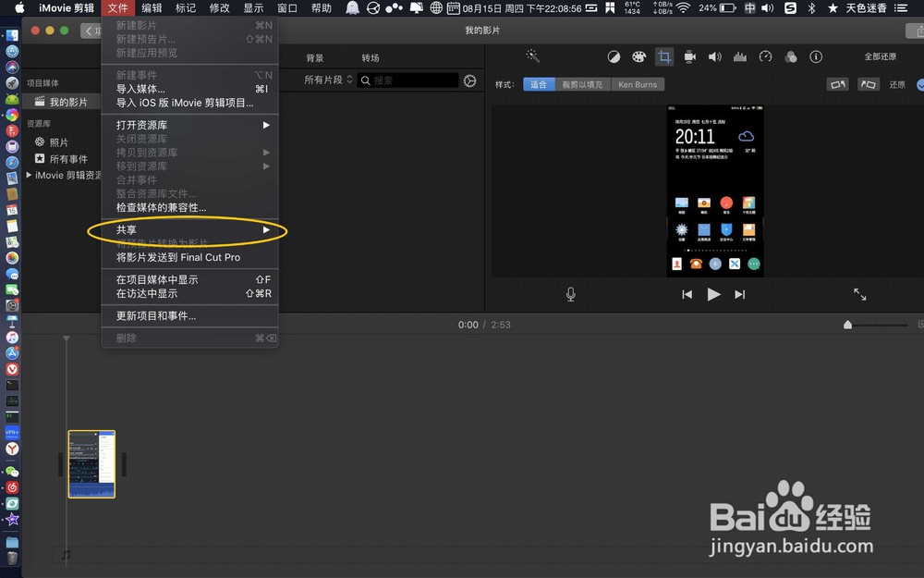Screen dimensions: 924x578
Task: Choose 在项目媒体中显示 menu item
Action: tap(189, 279)
